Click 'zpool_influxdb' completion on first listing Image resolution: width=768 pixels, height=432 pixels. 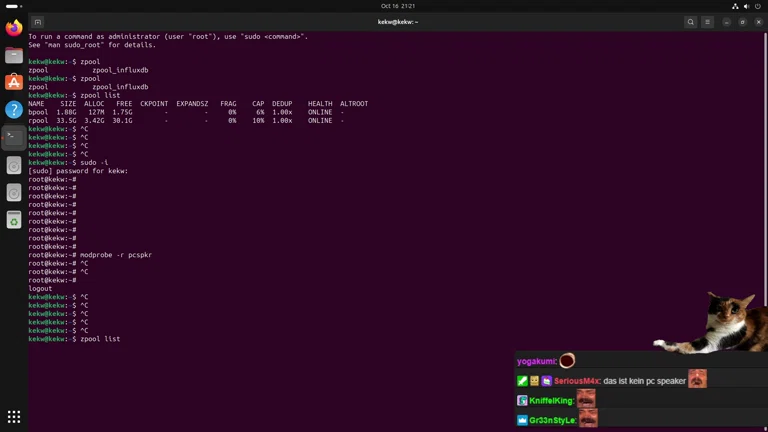pos(120,70)
